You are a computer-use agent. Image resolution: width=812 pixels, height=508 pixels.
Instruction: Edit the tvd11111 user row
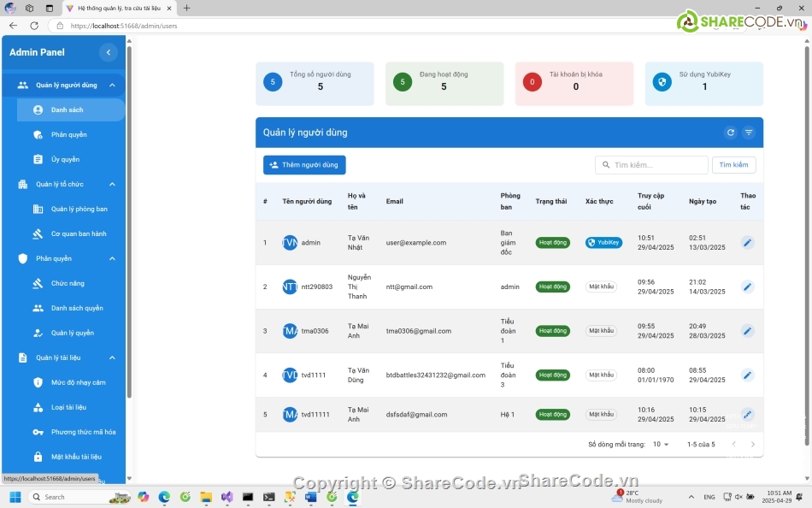[747, 414]
